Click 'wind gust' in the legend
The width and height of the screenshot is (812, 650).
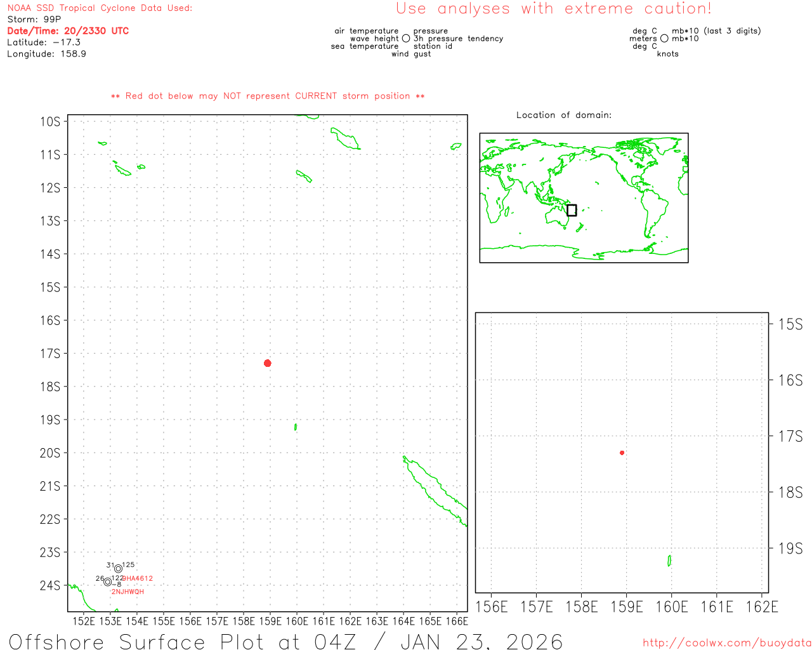tap(411, 54)
